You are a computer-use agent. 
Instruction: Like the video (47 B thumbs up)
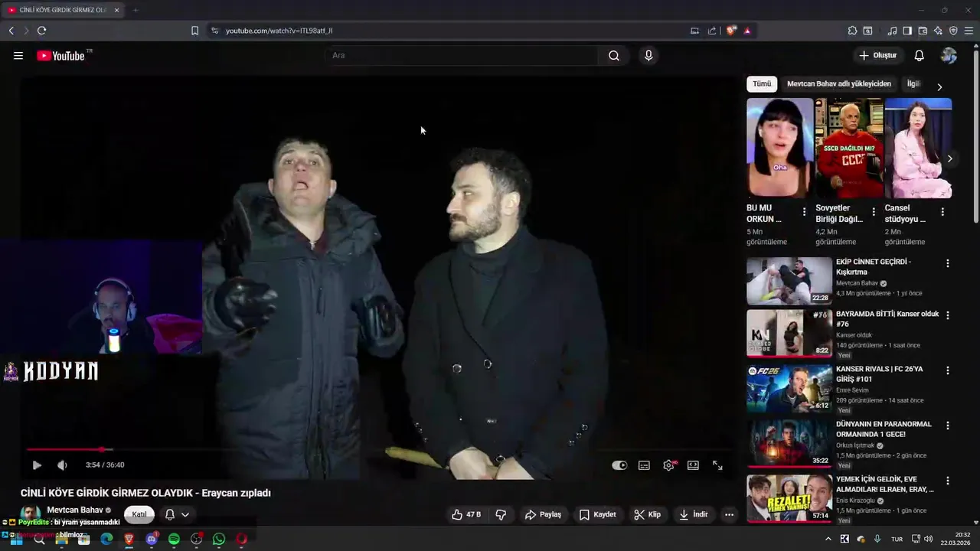pyautogui.click(x=466, y=515)
